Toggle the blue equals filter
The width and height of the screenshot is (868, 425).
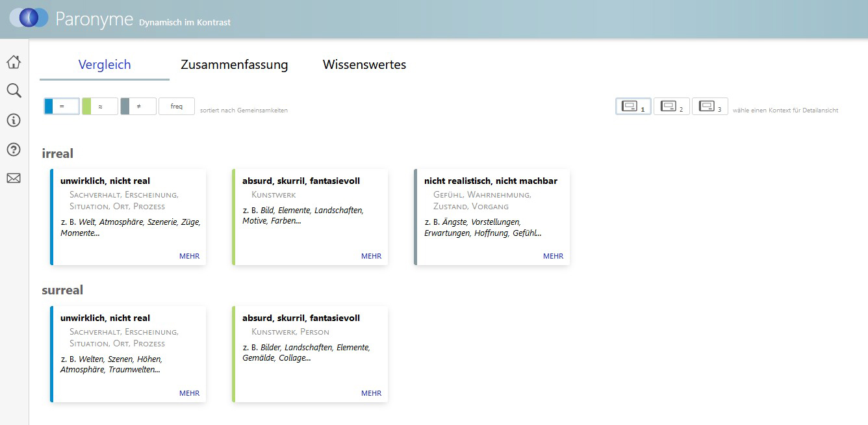click(x=62, y=106)
